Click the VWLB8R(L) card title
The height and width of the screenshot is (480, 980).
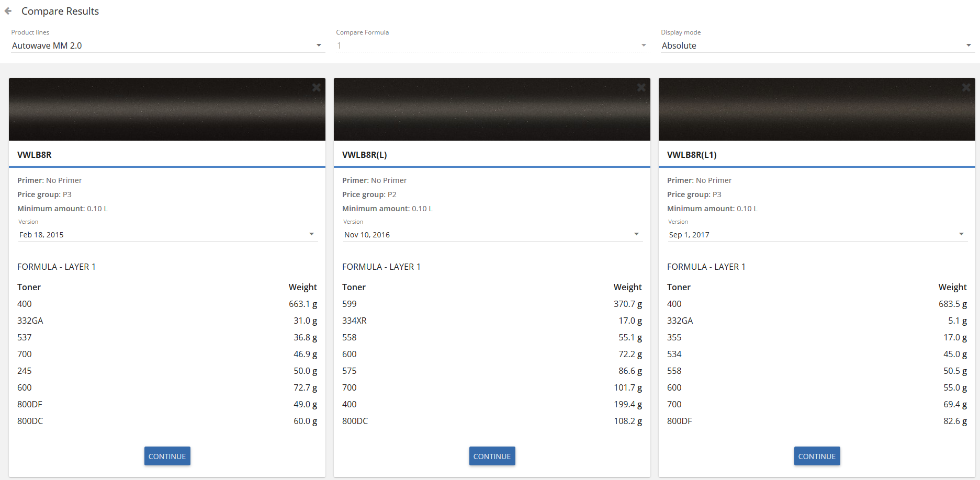click(x=365, y=155)
